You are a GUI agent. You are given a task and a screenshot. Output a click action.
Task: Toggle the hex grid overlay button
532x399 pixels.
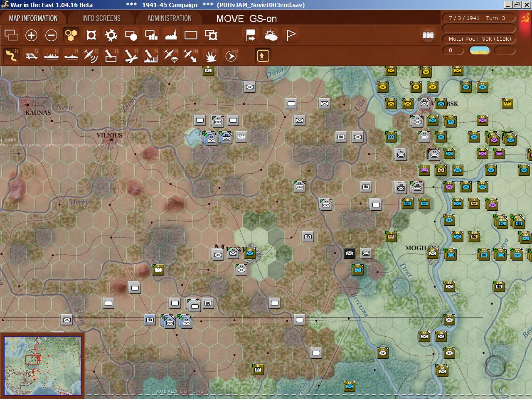click(x=71, y=35)
